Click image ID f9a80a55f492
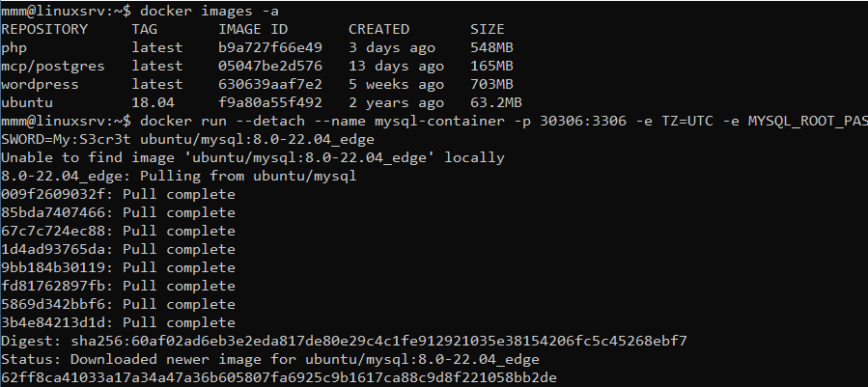This screenshot has height=387, width=868. 270,103
